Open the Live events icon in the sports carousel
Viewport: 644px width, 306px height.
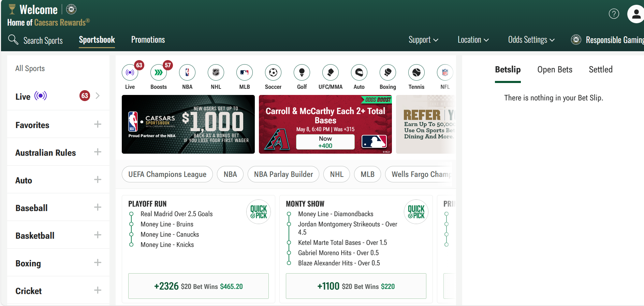pyautogui.click(x=130, y=72)
